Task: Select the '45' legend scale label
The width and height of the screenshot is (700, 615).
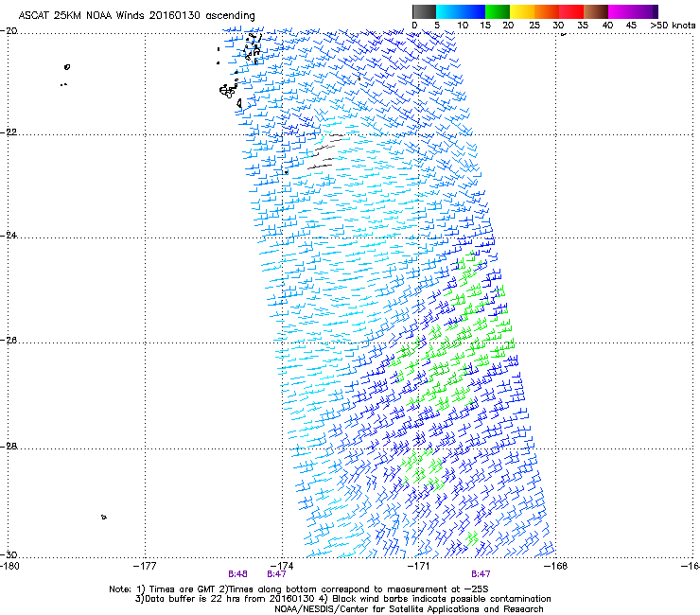Action: point(631,26)
